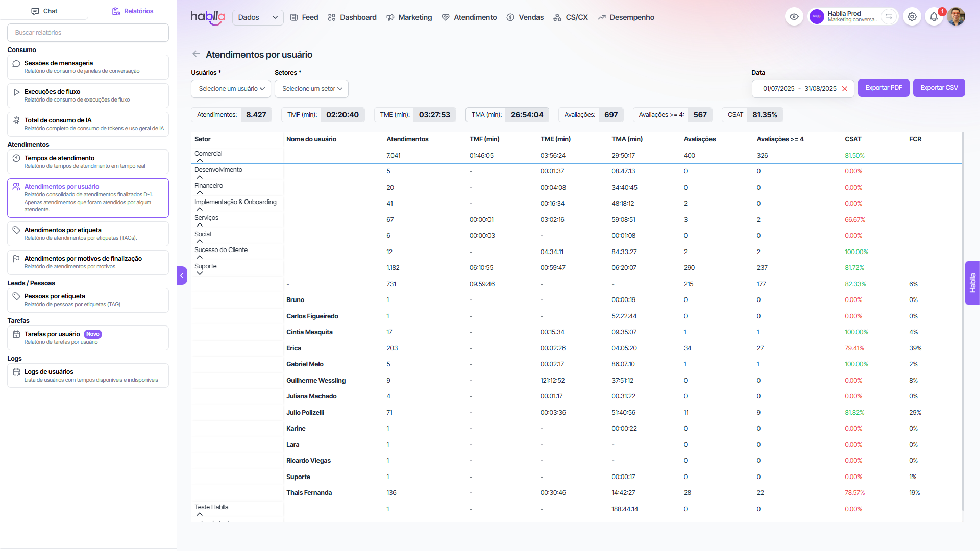This screenshot has width=980, height=551.
Task: Open the Dados dropdown
Action: click(258, 17)
